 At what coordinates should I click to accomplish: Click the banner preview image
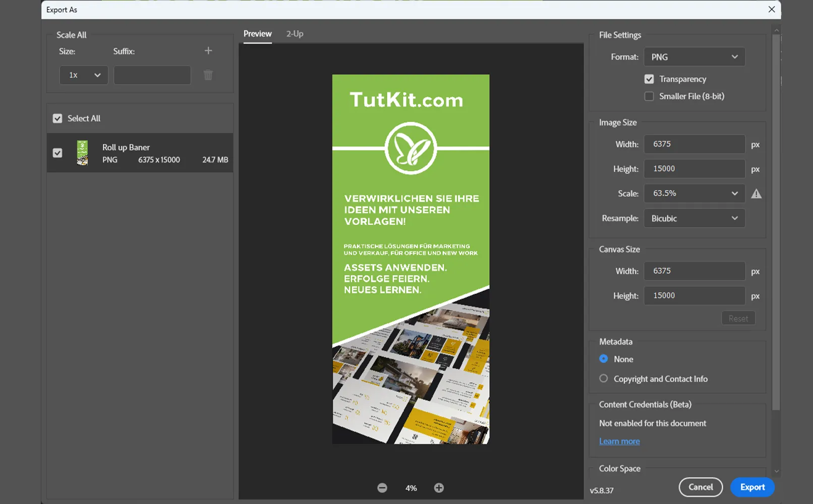point(411,259)
